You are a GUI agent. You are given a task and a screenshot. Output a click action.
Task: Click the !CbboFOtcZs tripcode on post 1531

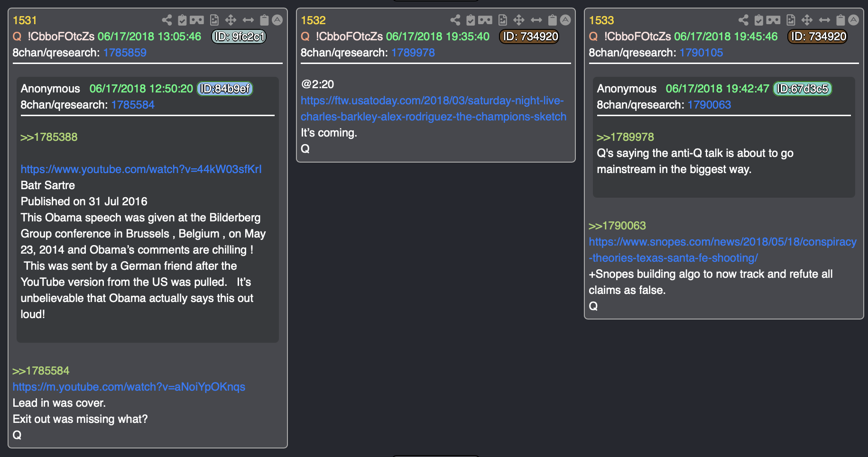[61, 37]
